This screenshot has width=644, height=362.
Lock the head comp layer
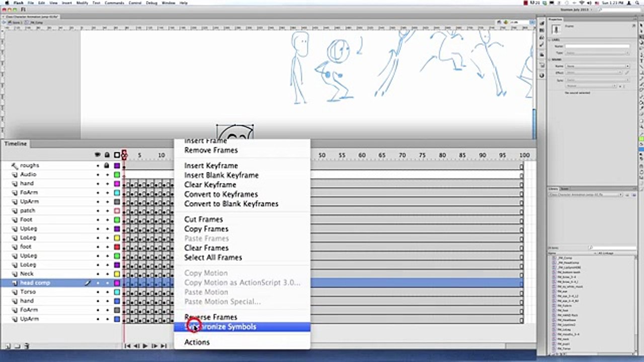click(107, 283)
